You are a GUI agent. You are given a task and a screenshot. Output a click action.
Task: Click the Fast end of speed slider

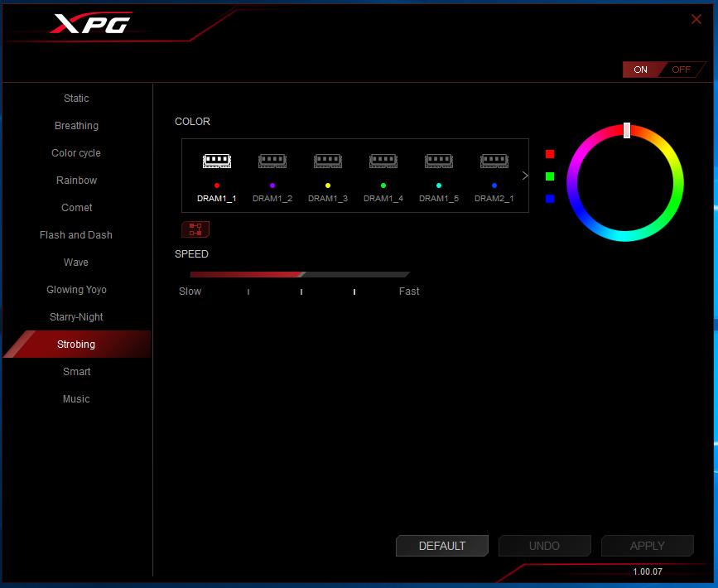pos(409,292)
